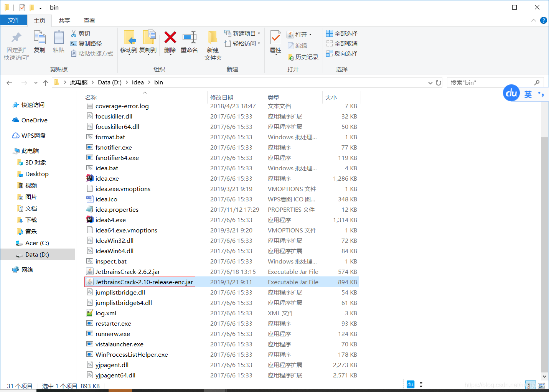The width and height of the screenshot is (549, 392).
Task: Click the search 'bin' input box
Action: 495,82
